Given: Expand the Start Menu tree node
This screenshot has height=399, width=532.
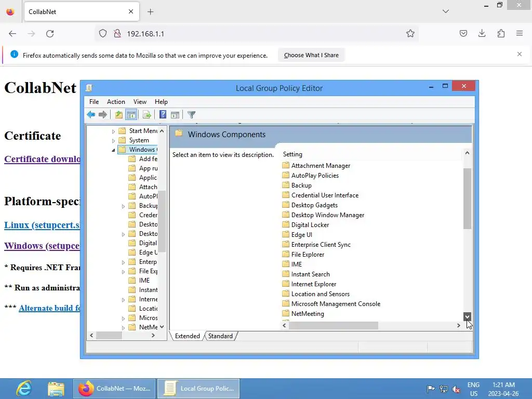Looking at the screenshot, I should [x=113, y=131].
